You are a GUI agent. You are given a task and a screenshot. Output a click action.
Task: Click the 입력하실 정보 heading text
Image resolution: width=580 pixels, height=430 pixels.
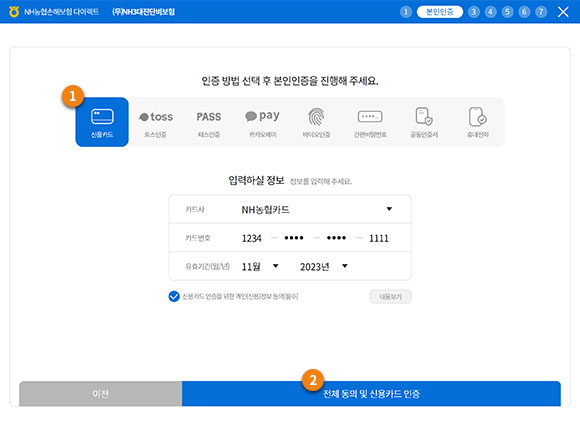pyautogui.click(x=256, y=181)
